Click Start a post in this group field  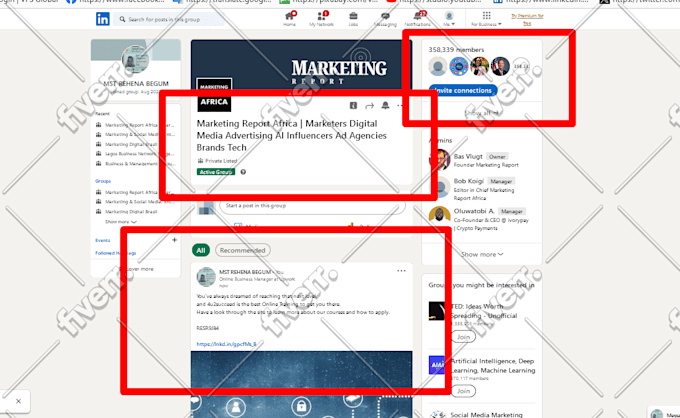pos(312,206)
